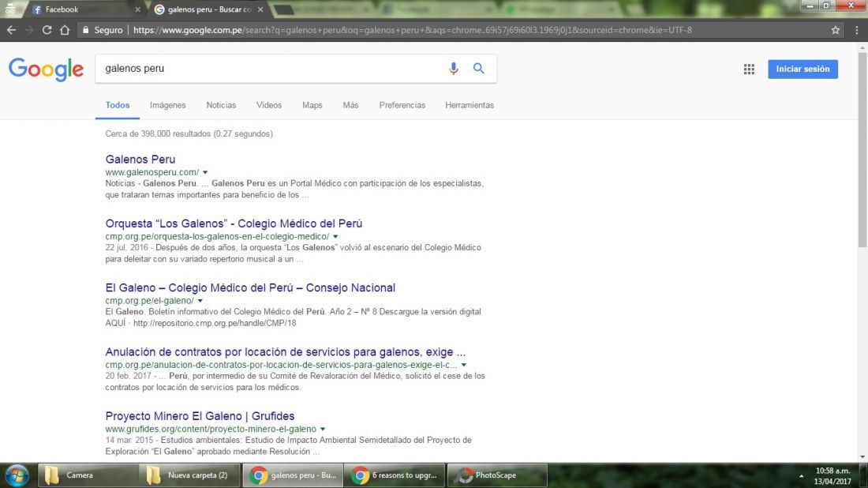The image size is (868, 488).
Task: Click Iniciar sesión button
Action: point(803,69)
